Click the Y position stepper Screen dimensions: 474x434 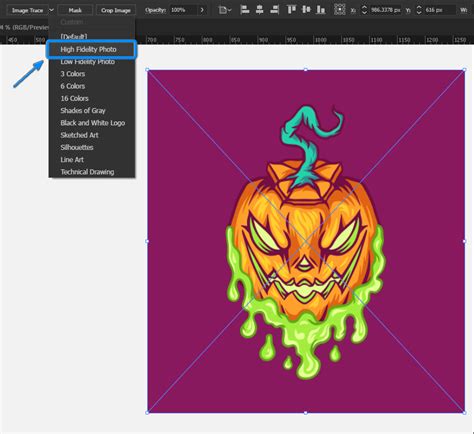click(419, 10)
